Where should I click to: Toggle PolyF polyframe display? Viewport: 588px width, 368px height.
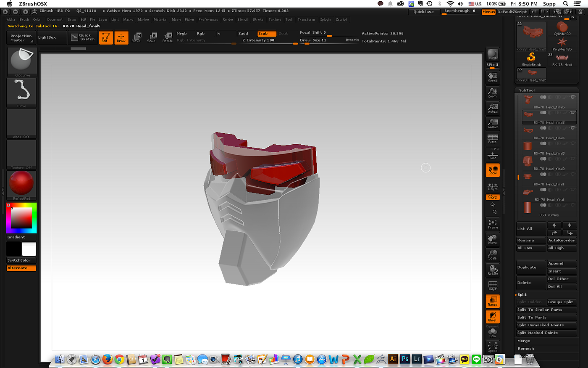[493, 285]
